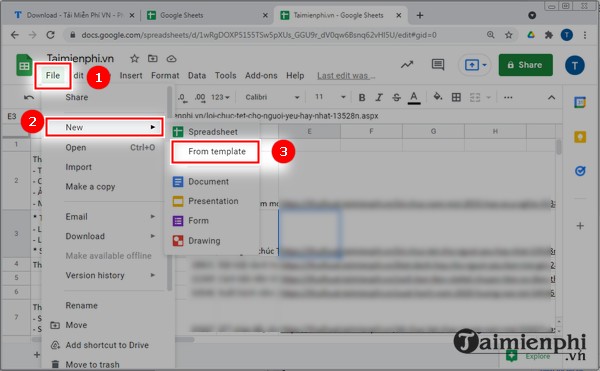
Task: Open the borders tool
Action: pyautogui.click(x=456, y=98)
